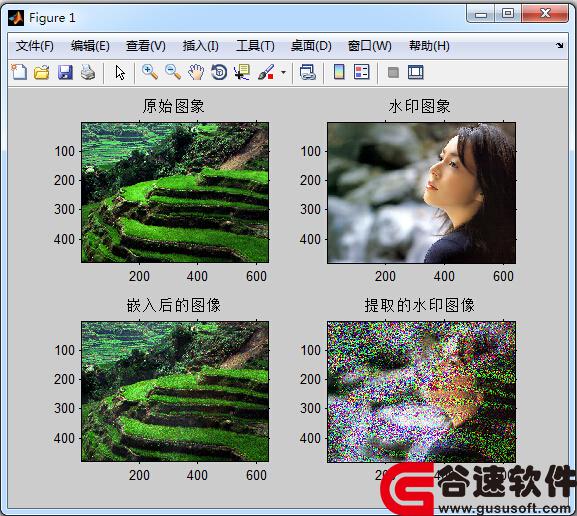Insert legend with the legend icon
Image resolution: width=577 pixels, height=516 pixels.
[362, 72]
